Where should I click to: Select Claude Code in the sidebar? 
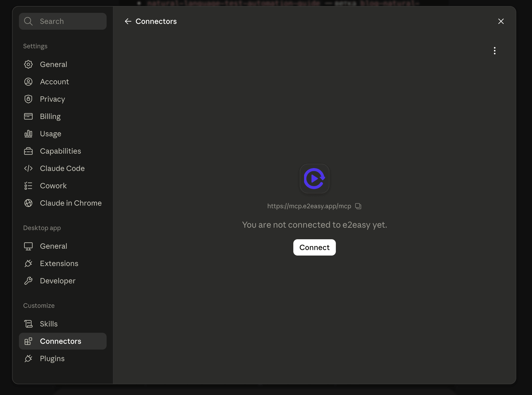click(63, 168)
